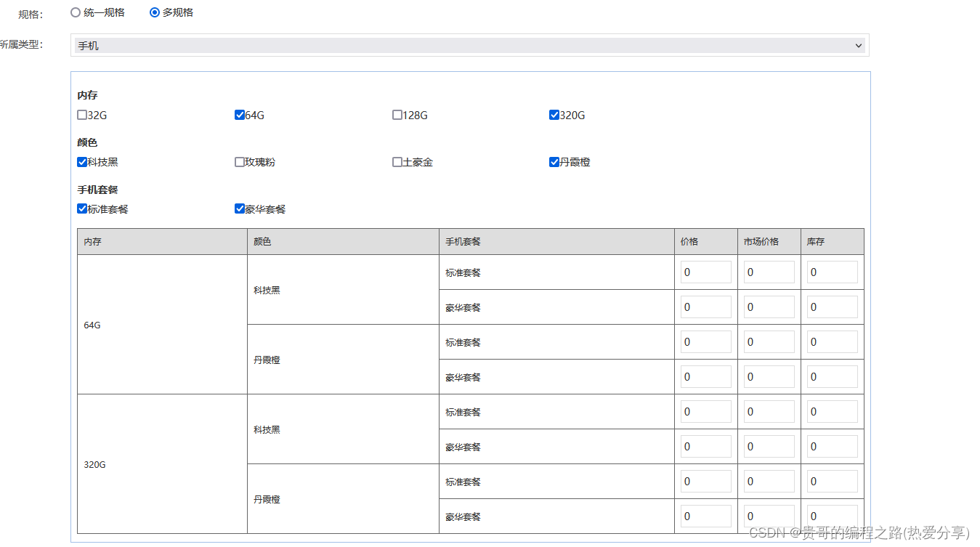Click 市场价格 input for 320G 科技黑 标准套餐

pyautogui.click(x=769, y=412)
